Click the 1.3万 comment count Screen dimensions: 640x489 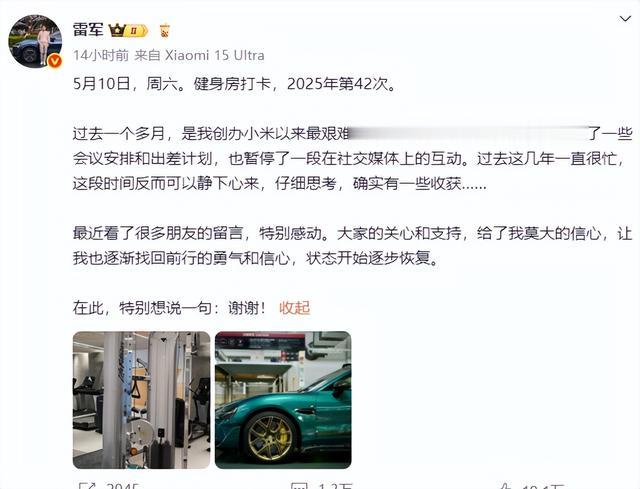click(x=335, y=486)
